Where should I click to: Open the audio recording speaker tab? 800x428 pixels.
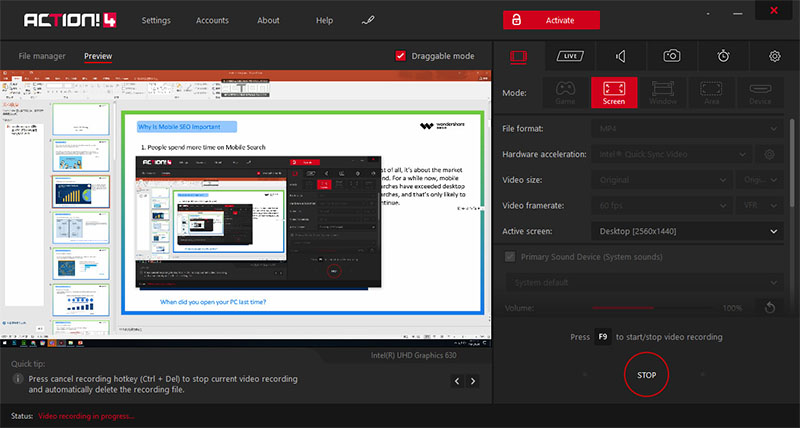[x=621, y=56]
